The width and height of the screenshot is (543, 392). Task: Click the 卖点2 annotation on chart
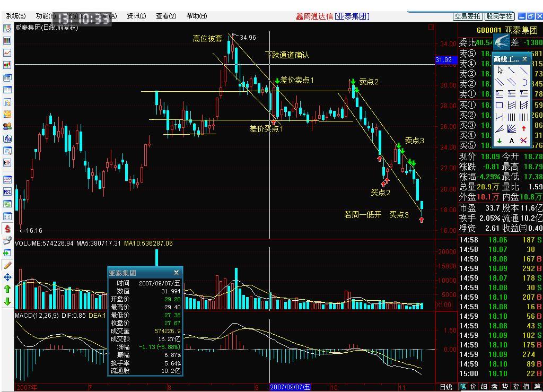tap(369, 82)
